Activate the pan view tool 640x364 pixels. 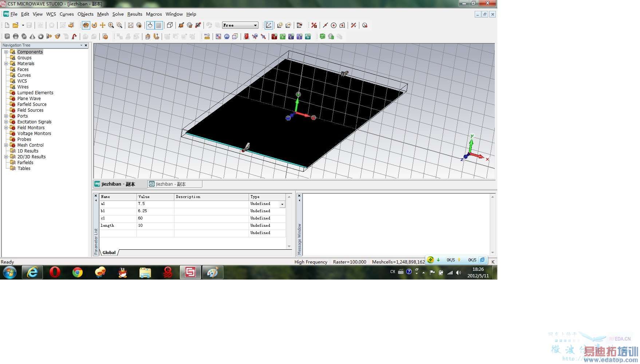(103, 25)
